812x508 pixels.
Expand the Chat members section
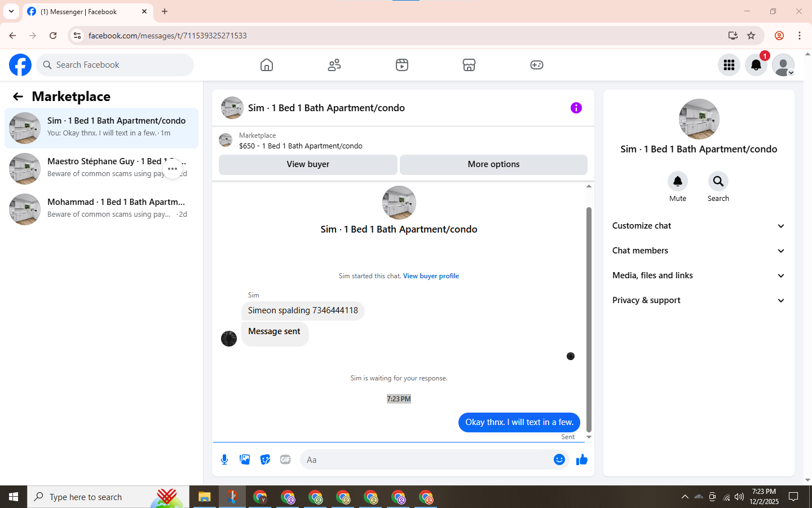[x=699, y=251]
